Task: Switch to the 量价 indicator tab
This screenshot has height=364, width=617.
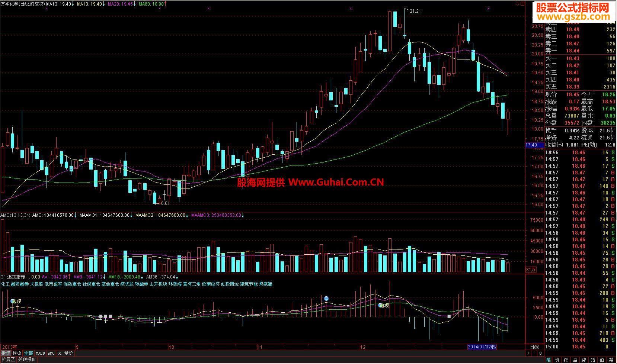Action: click(x=68, y=353)
